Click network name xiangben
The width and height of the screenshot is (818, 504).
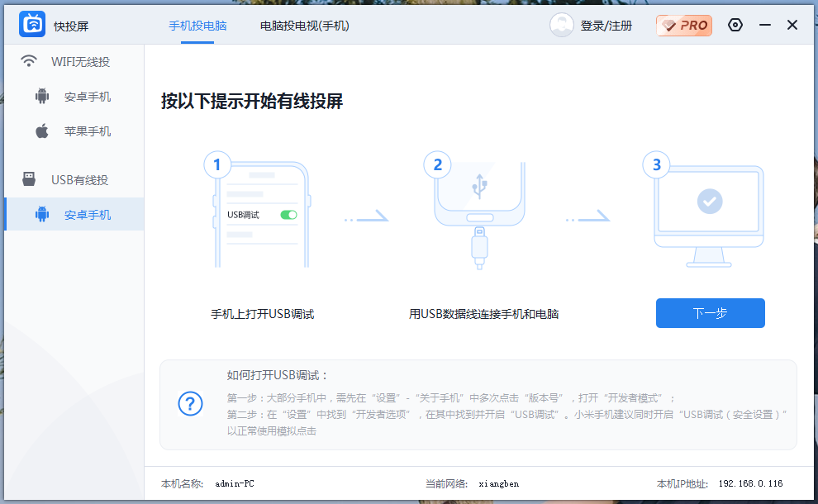click(x=499, y=483)
